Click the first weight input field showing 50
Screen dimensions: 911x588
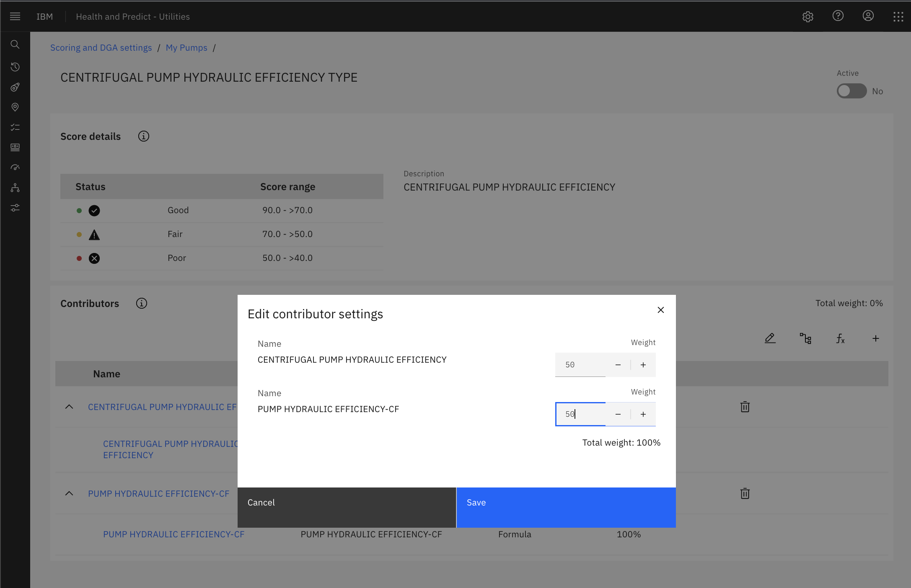[580, 365]
